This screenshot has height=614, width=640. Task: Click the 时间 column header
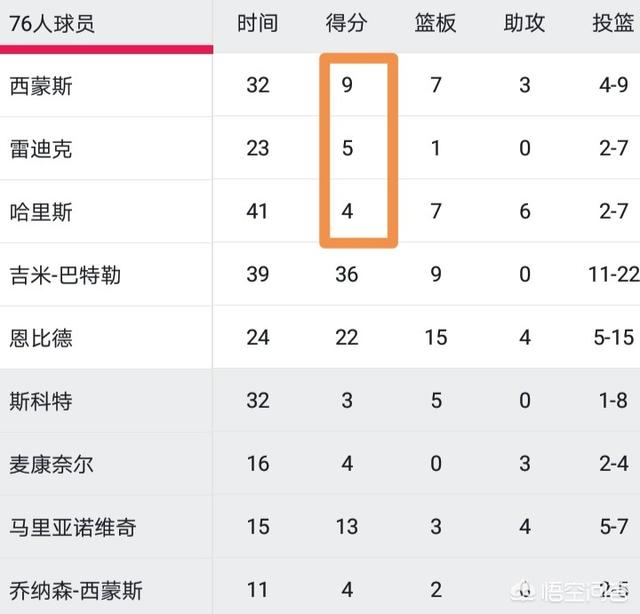point(258,23)
